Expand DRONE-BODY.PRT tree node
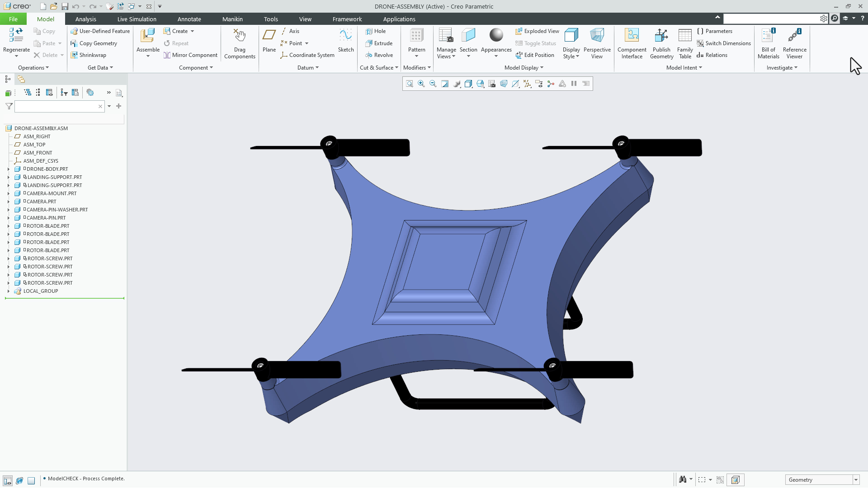868x488 pixels. pyautogui.click(x=8, y=169)
